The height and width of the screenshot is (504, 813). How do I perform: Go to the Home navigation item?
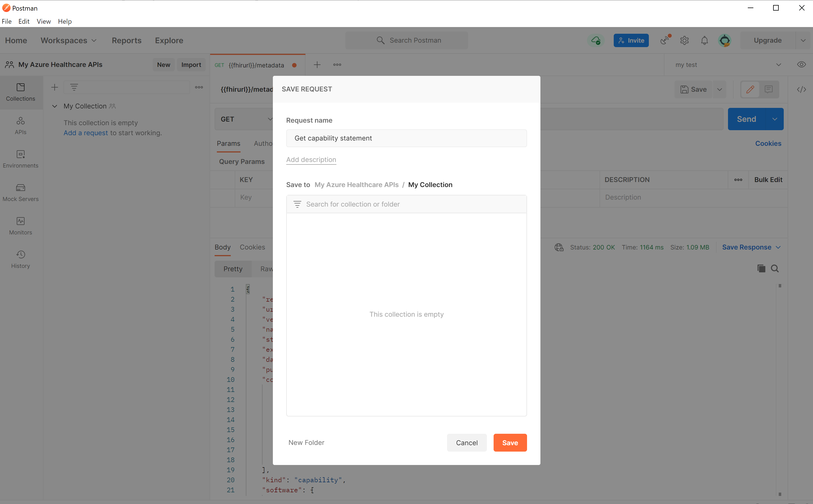[x=16, y=40]
